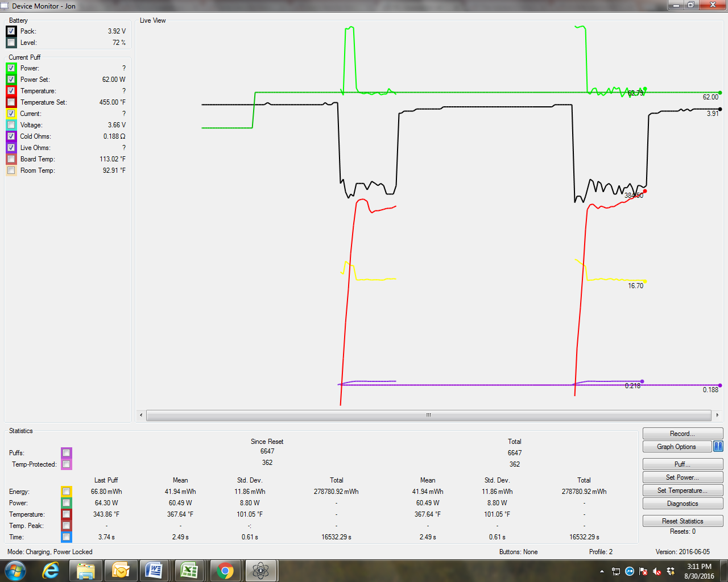The width and height of the screenshot is (728, 582).
Task: Enable the Temperature Set checkbox
Action: click(11, 102)
